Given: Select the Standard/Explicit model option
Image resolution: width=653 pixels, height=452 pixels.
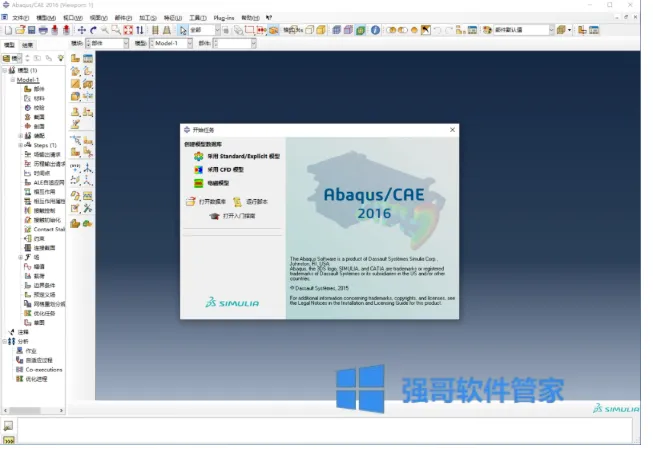Looking at the screenshot, I should point(237,156).
